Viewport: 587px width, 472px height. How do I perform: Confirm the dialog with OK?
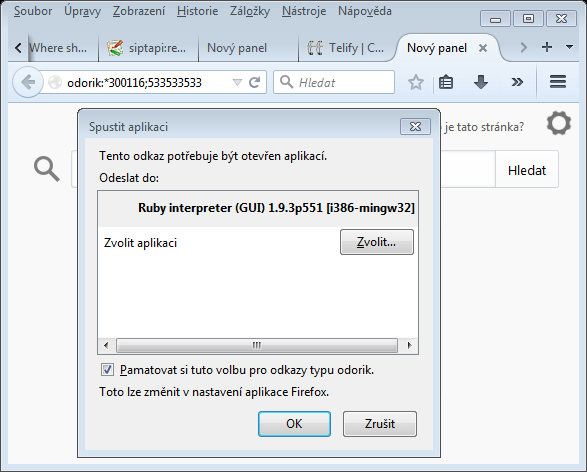coord(294,424)
